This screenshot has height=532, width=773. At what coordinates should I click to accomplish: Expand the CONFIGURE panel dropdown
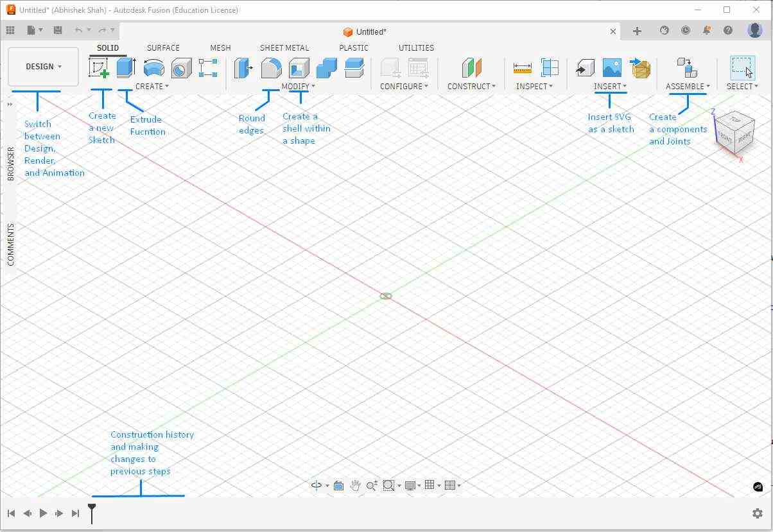tap(404, 86)
